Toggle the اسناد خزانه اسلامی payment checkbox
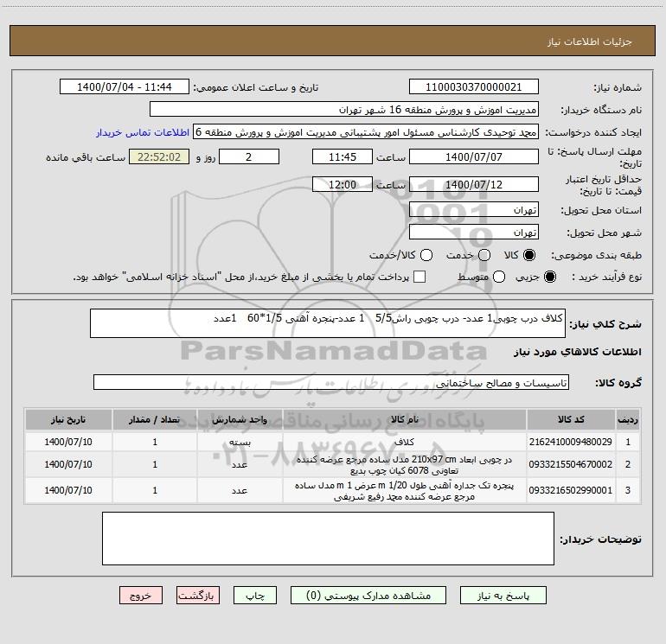The image size is (666, 644). [419, 277]
